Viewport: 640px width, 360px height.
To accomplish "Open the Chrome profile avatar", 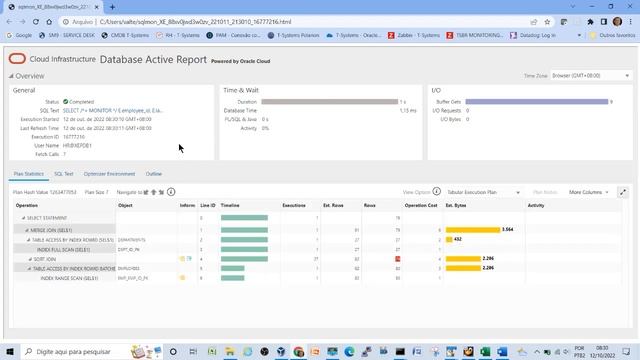I will click(617, 22).
